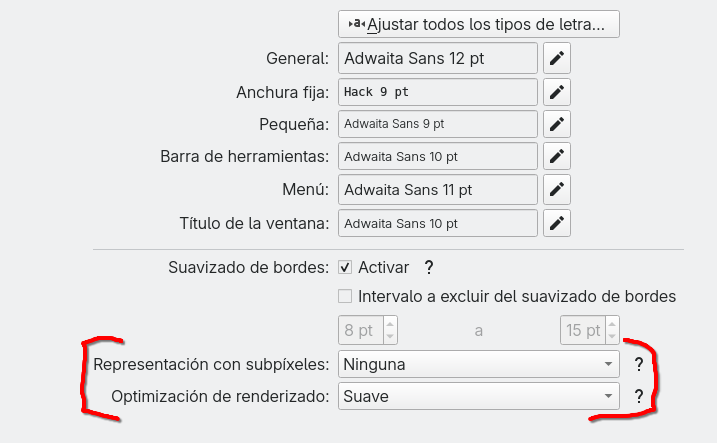Decrease the 15 pt maximum spinbox
The image size is (717, 443).
[x=612, y=336]
